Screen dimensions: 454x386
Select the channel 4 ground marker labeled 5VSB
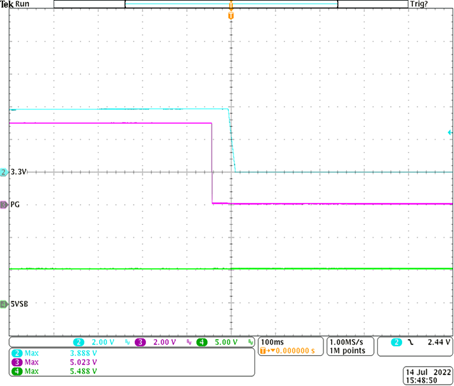4,304
